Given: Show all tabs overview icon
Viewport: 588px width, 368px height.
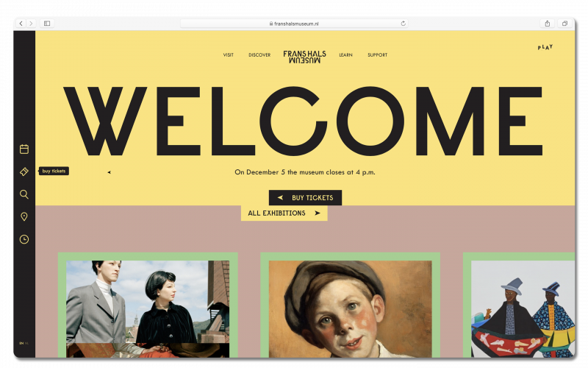Looking at the screenshot, I should pos(564,24).
